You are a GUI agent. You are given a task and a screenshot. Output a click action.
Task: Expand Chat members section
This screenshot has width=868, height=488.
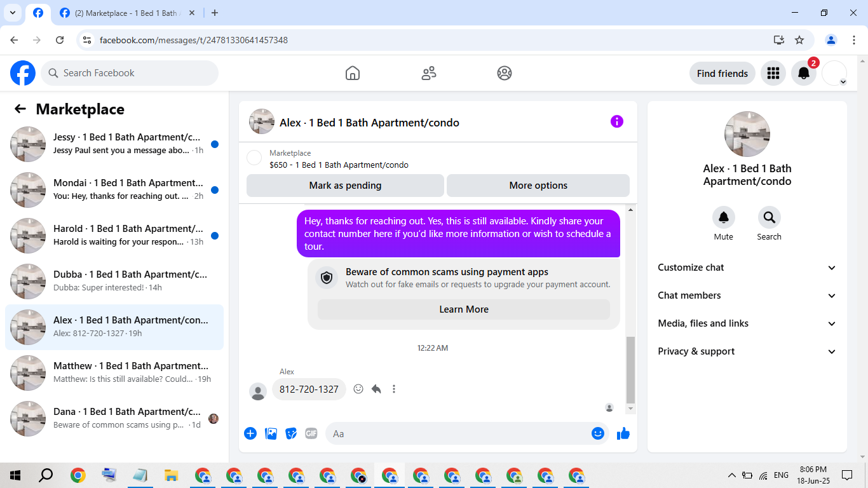[x=747, y=295]
